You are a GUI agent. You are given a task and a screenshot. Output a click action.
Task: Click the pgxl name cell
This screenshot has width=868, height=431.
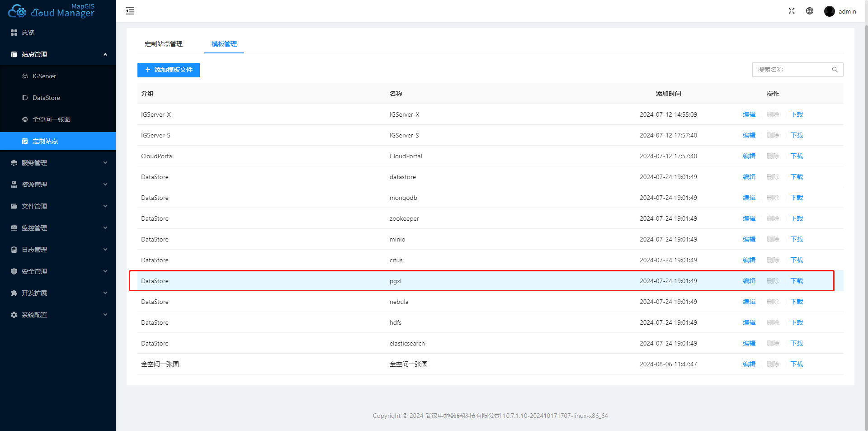396,281
